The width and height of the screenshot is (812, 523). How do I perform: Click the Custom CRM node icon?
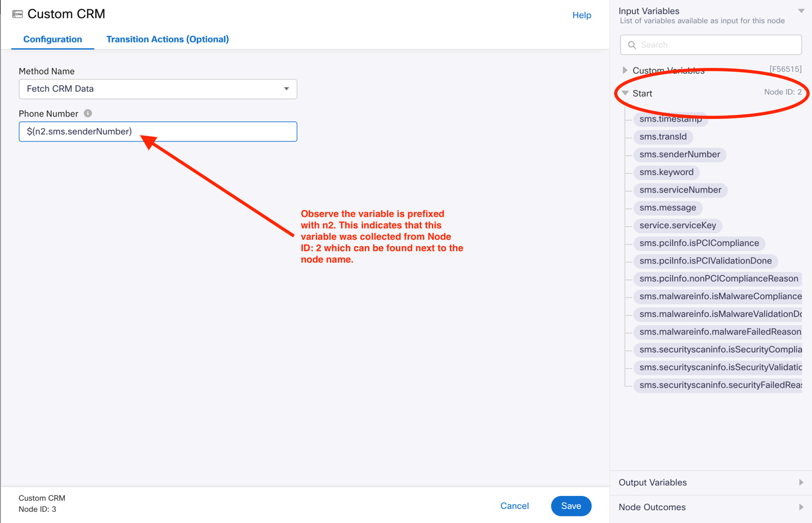point(18,14)
